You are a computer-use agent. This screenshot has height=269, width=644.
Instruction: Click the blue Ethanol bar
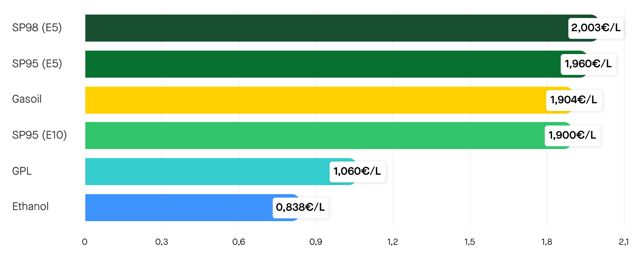(x=192, y=208)
